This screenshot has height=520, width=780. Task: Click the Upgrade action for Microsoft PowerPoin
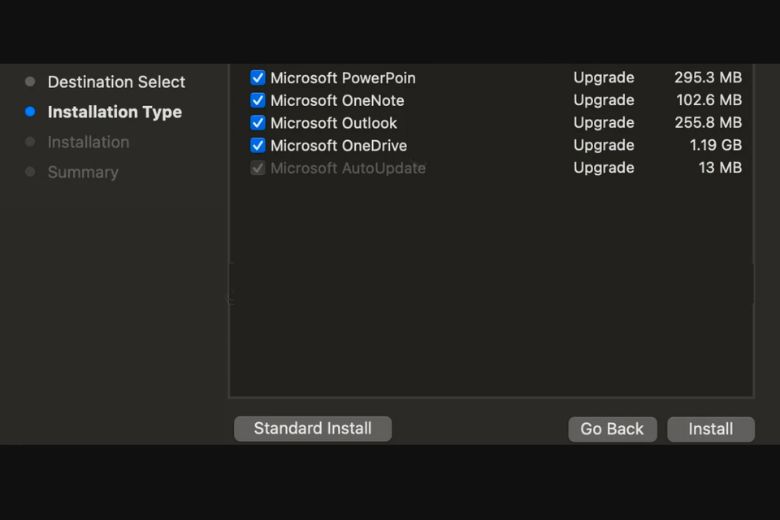[604, 78]
